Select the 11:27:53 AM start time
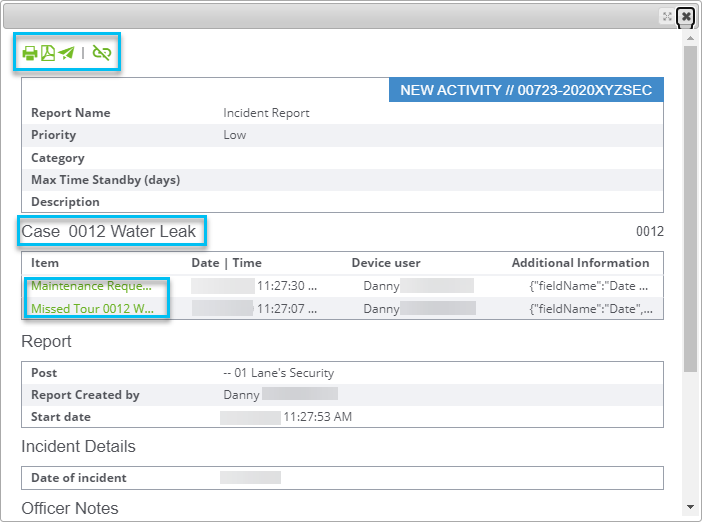This screenshot has height=522, width=702. point(318,417)
